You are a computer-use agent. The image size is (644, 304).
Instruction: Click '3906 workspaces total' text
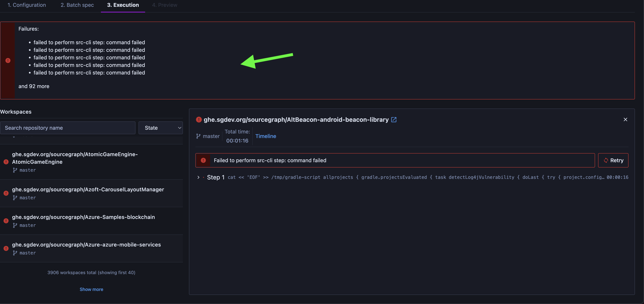coord(91,272)
